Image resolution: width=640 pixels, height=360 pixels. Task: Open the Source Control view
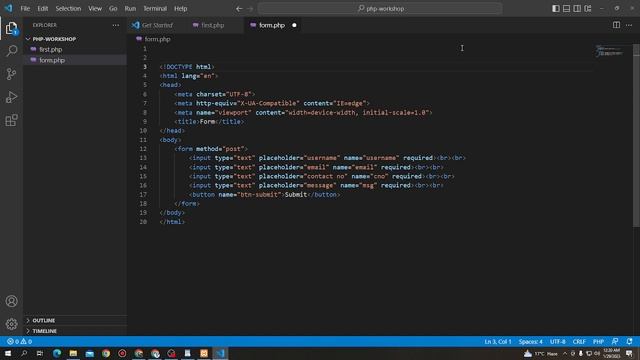(x=11, y=74)
